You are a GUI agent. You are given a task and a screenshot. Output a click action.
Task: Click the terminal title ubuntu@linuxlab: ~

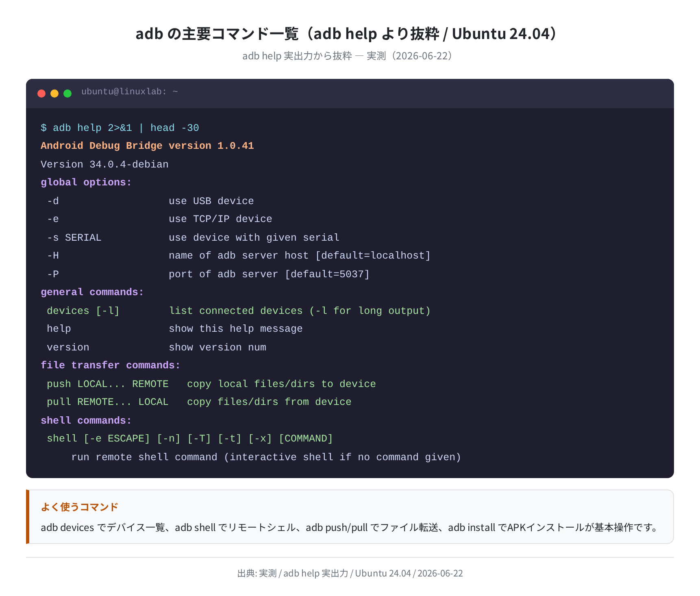tap(130, 92)
